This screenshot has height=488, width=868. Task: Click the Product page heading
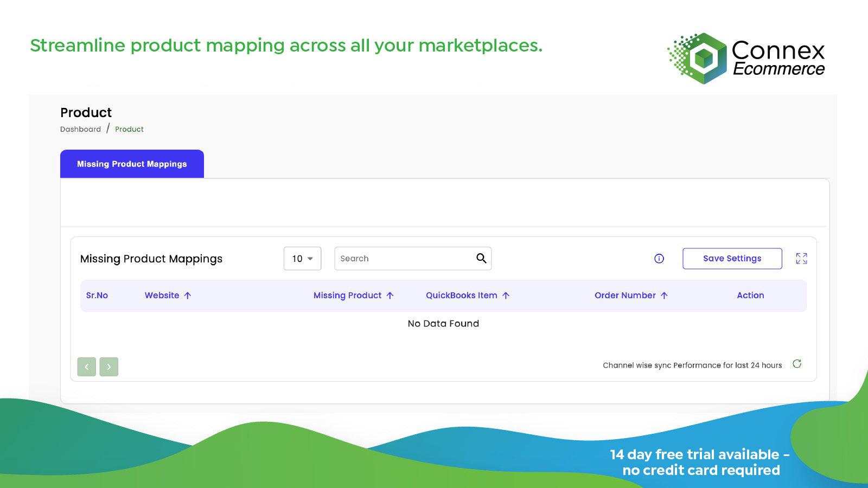[86, 112]
